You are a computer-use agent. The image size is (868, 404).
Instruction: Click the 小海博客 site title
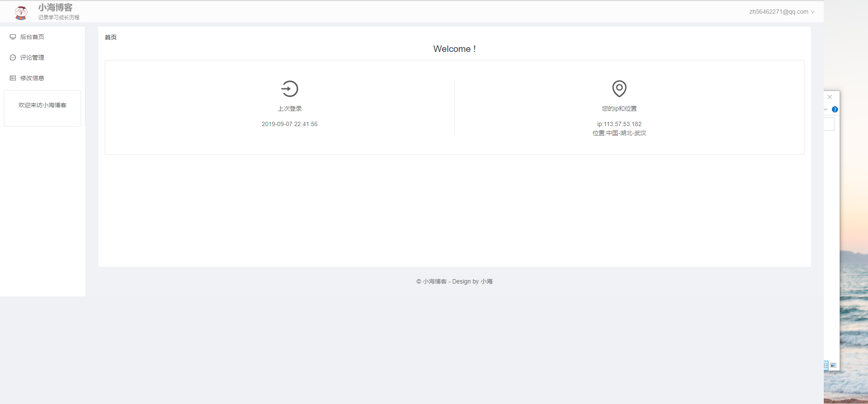pyautogui.click(x=55, y=8)
